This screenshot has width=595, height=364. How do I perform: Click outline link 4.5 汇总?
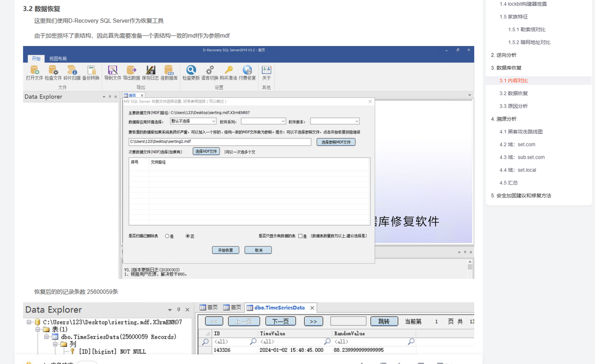509,182
